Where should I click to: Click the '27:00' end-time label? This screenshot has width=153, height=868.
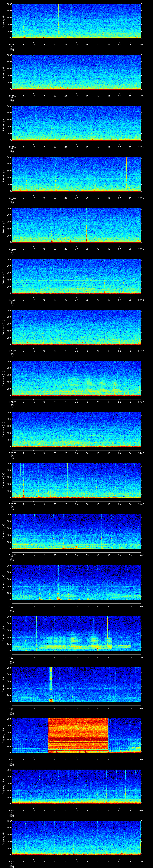(141, 657)
